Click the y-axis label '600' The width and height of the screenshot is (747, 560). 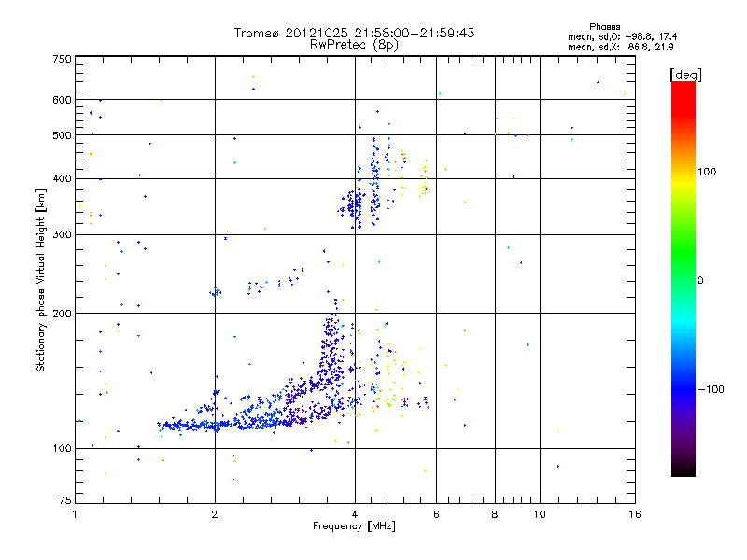pos(62,100)
